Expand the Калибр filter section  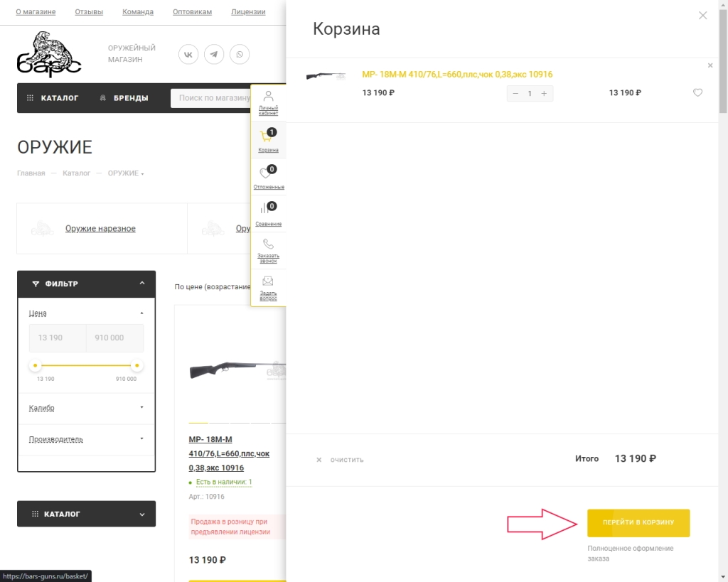[85, 408]
